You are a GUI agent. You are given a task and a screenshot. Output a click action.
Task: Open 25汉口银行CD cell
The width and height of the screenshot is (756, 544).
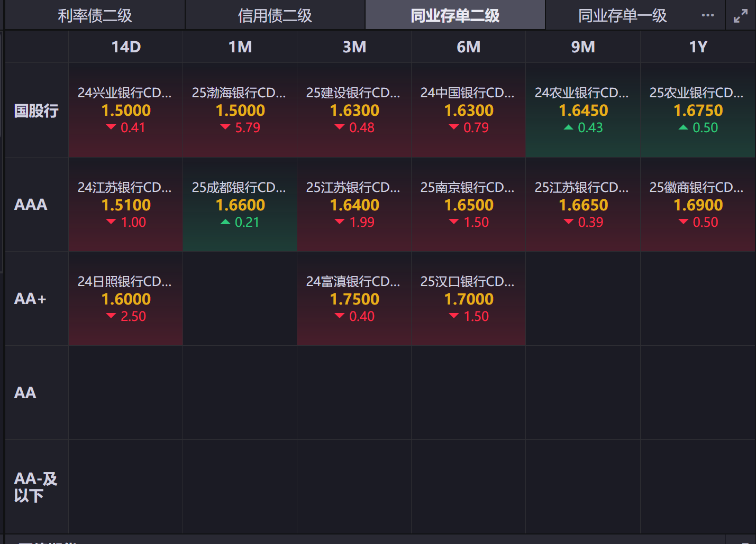point(469,299)
